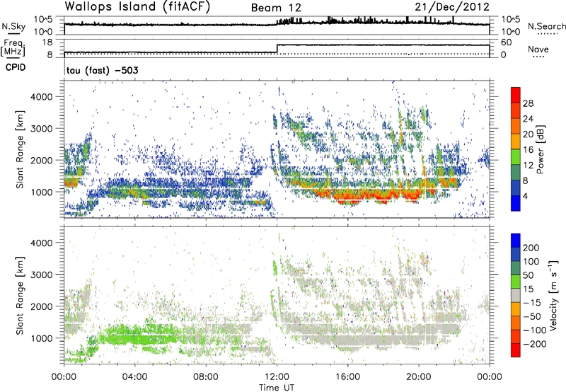
Task: Click the date "21/Dec/2012"
Action: click(452, 6)
